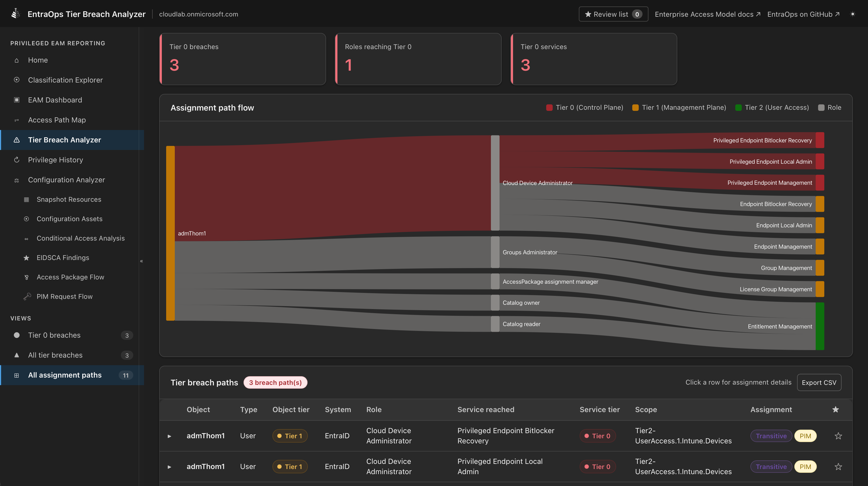Click the EAM Dashboard icon
The width and height of the screenshot is (868, 486).
16,100
